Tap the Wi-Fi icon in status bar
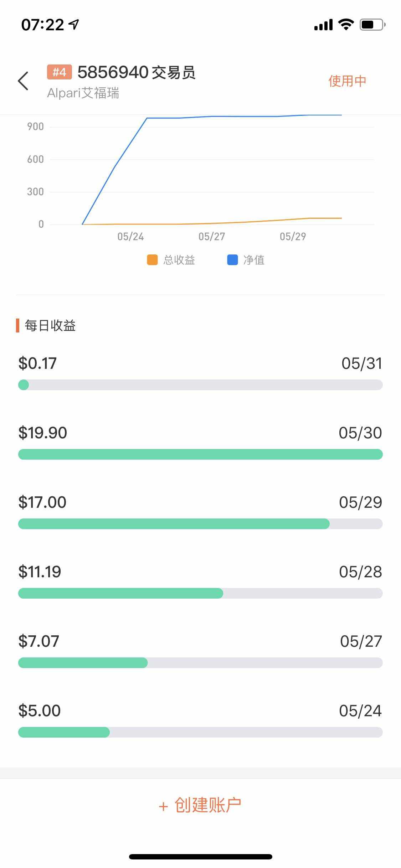401x868 pixels. [346, 25]
